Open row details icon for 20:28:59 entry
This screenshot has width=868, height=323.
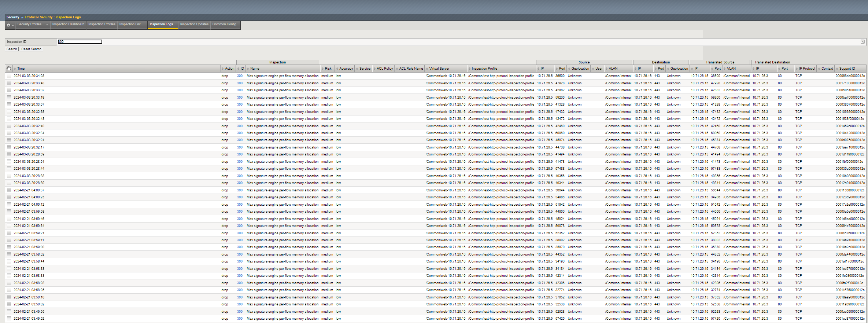tap(9, 154)
